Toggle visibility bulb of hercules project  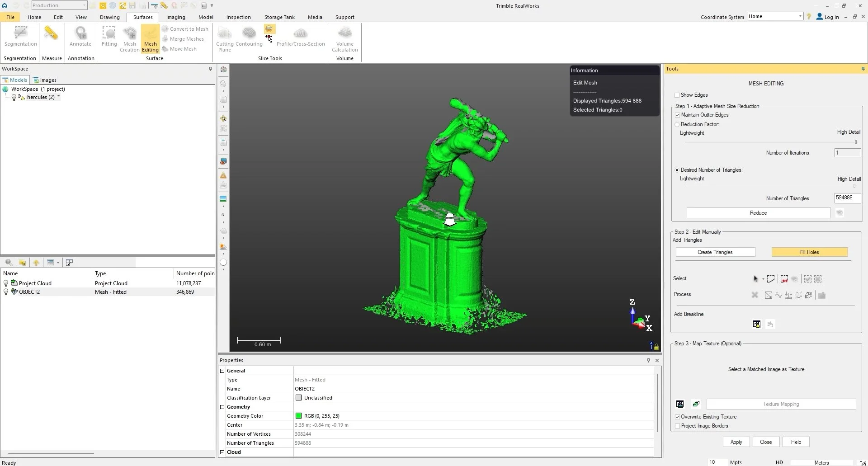14,97
